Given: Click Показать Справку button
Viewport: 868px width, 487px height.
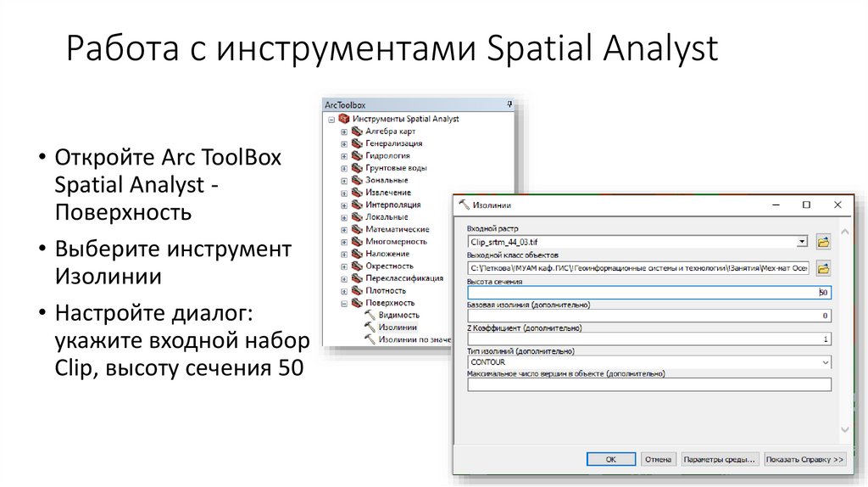Looking at the screenshot, I should (x=804, y=459).
